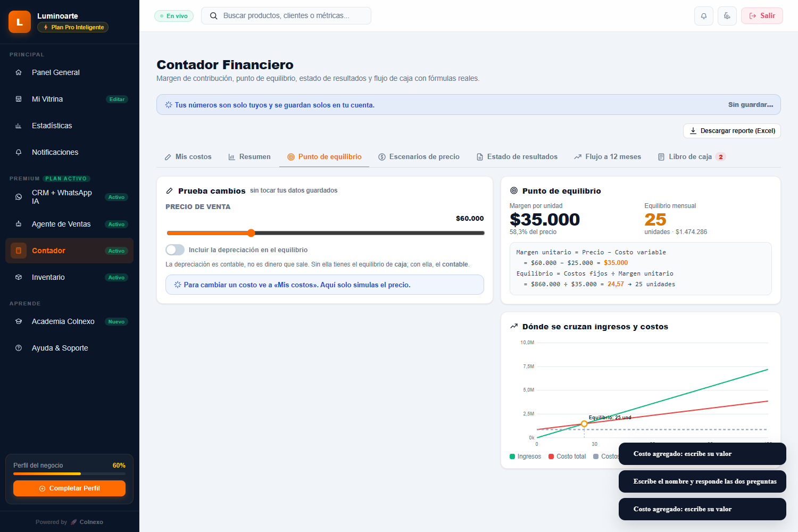The height and width of the screenshot is (532, 798).
Task: Toggle Incluir la depreciación en el equilibrio
Action: (175, 250)
